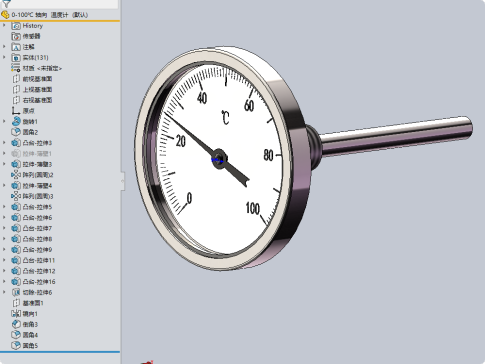The height and width of the screenshot is (364, 485).
Task: Click the 材质 <未指定> material icon
Action: pos(16,68)
